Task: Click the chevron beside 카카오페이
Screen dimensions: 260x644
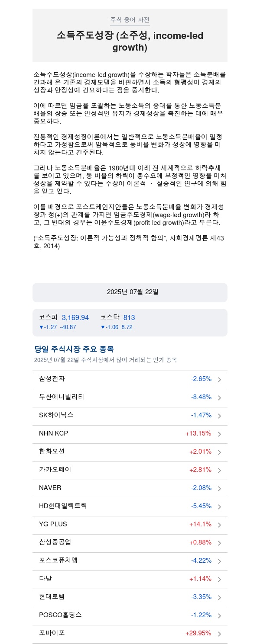Action: 219,471
